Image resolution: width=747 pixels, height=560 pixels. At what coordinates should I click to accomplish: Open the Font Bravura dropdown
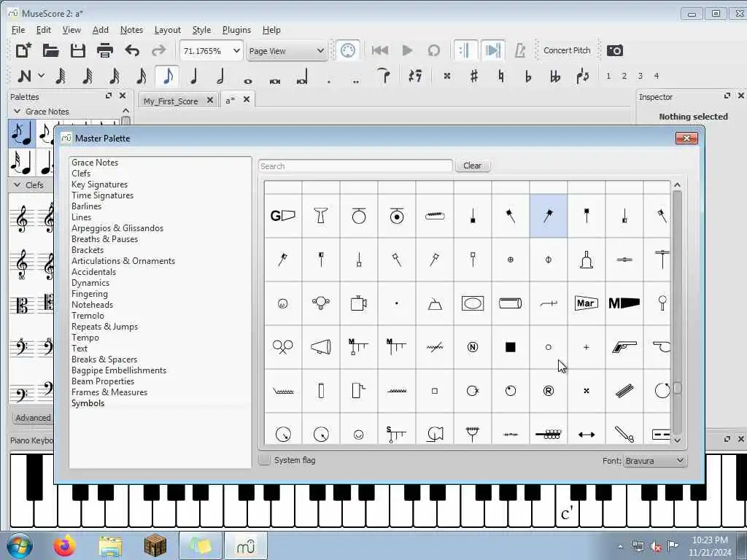655,461
